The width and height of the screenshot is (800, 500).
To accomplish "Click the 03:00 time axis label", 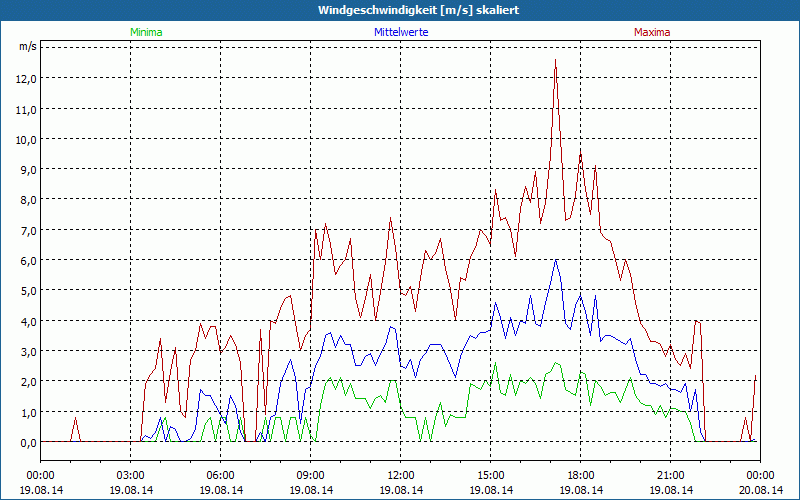I will [131, 476].
